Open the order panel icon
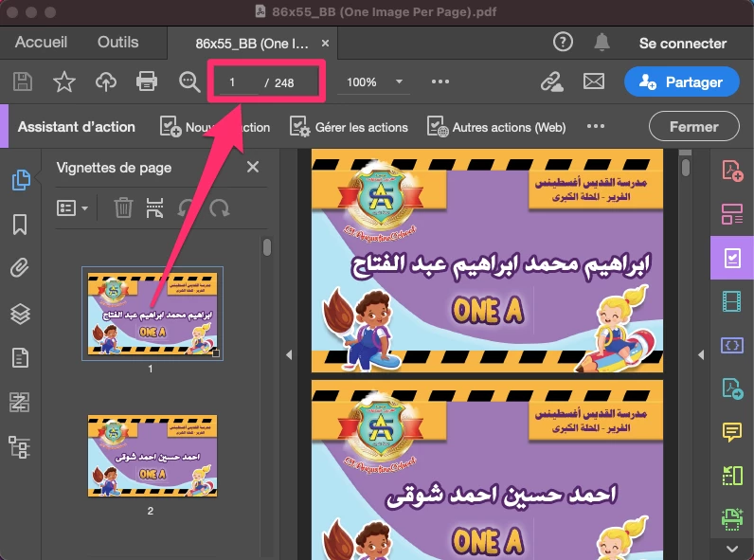The width and height of the screenshot is (754, 560). (20, 402)
